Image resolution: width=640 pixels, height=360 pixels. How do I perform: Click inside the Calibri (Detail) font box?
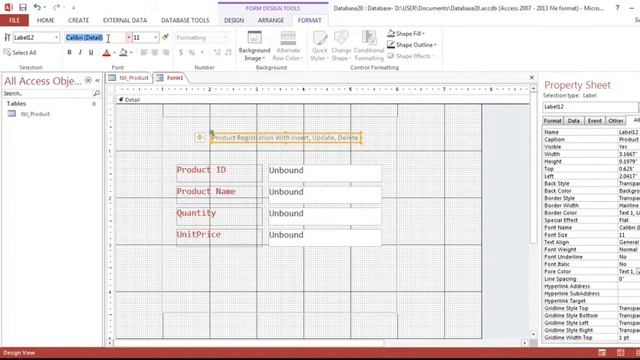[x=95, y=38]
